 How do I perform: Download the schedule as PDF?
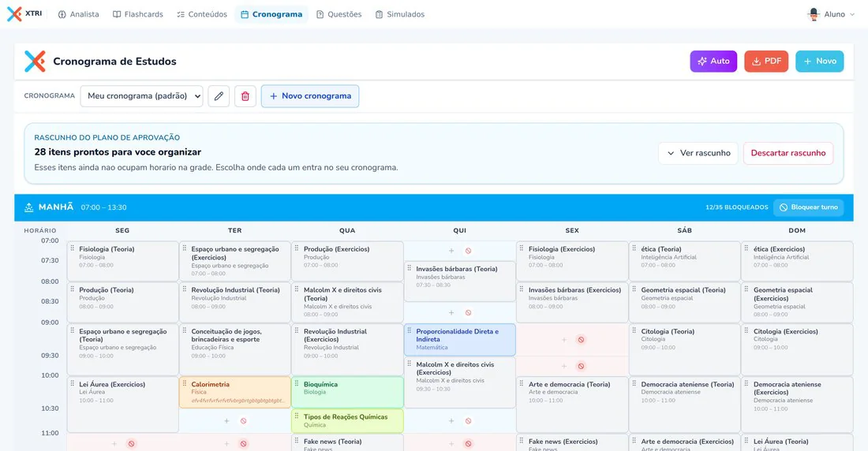pos(766,61)
